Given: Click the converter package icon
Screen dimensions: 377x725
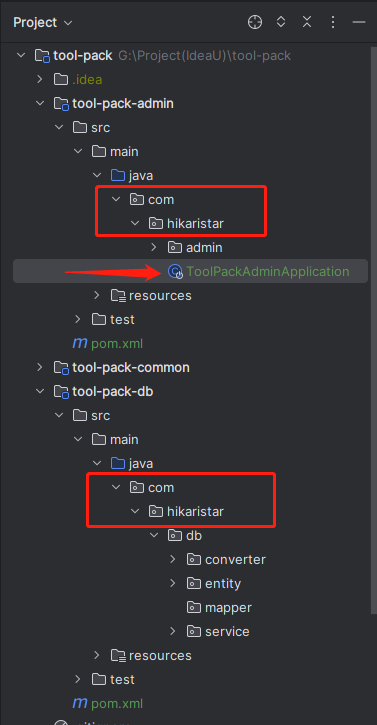Looking at the screenshot, I should tap(194, 559).
